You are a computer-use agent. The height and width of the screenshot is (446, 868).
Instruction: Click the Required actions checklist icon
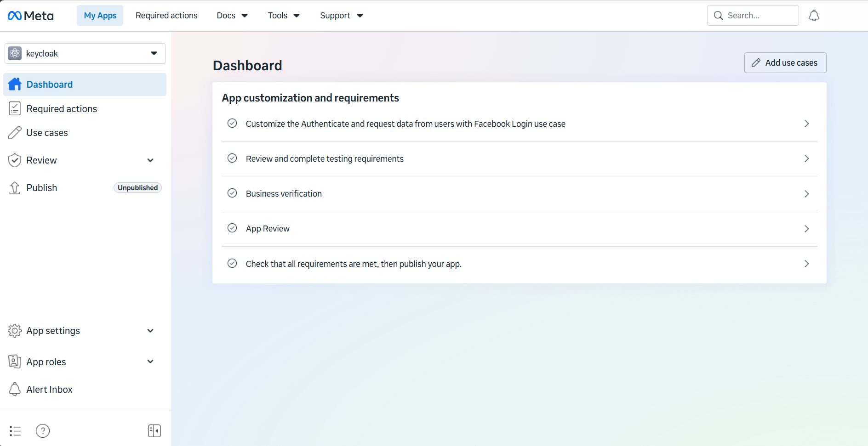[15, 109]
